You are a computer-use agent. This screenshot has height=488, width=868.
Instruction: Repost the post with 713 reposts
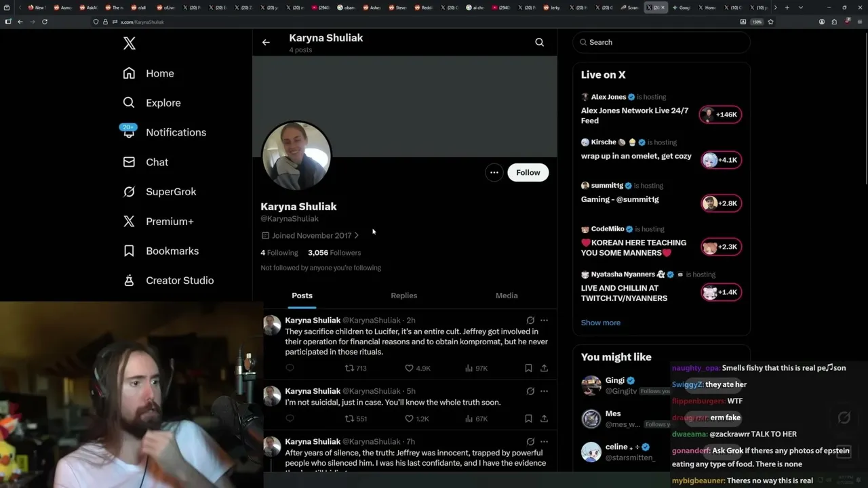click(356, 368)
